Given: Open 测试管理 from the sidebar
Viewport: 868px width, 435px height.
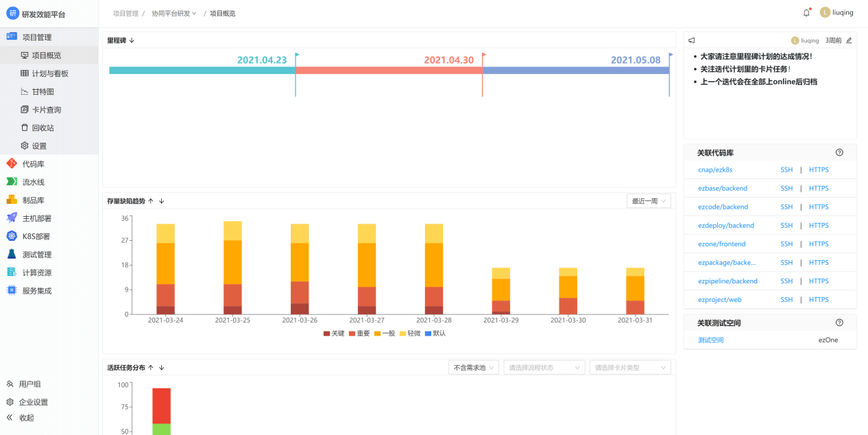Looking at the screenshot, I should click(x=36, y=255).
